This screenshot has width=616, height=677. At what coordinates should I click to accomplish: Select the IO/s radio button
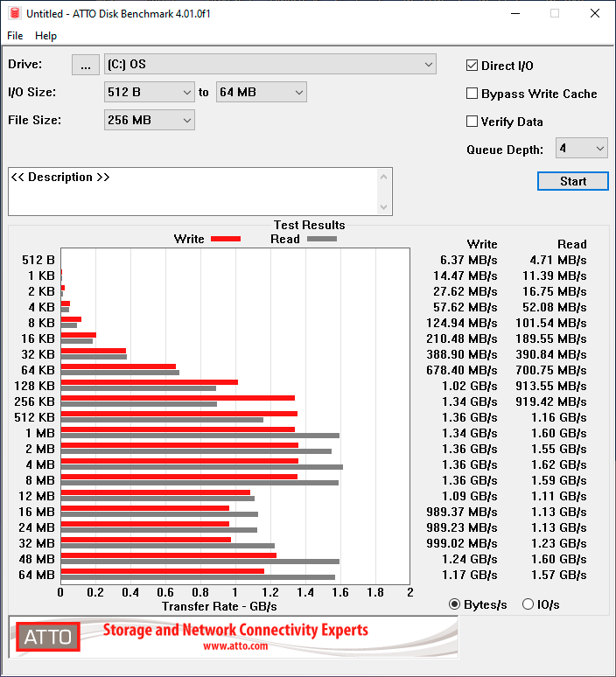click(x=528, y=604)
